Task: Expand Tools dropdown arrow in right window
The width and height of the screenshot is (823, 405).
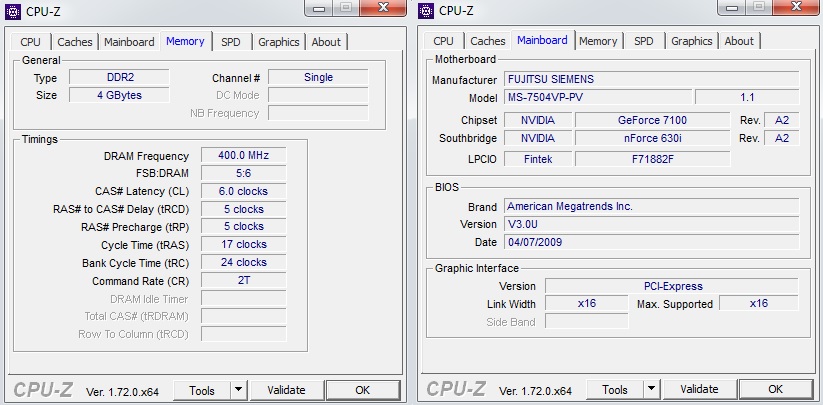Action: tap(651, 390)
